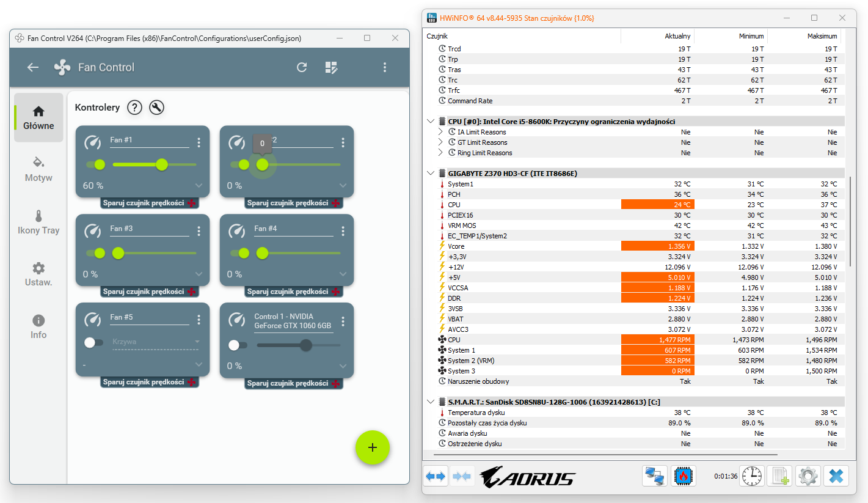Expand the Fan #1 card chevron
Screen dimensions: 868x503
pyautogui.click(x=199, y=186)
